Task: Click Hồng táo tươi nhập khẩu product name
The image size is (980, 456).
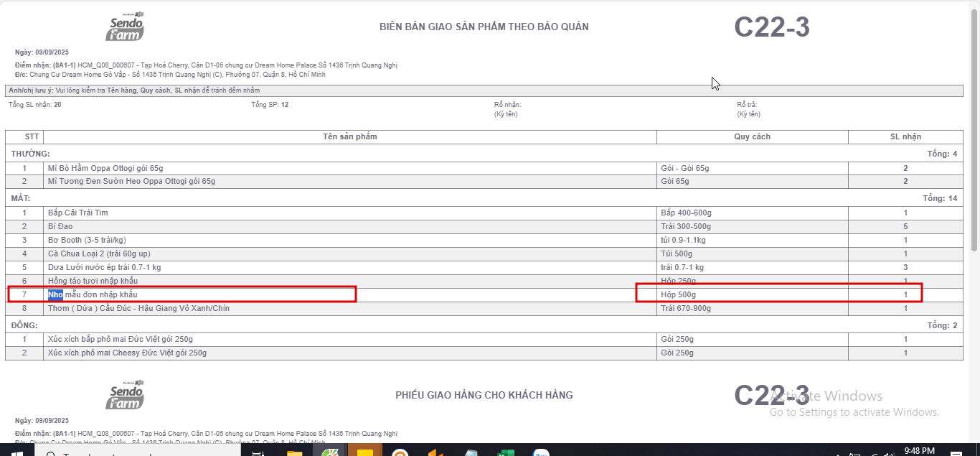Action: (x=93, y=281)
